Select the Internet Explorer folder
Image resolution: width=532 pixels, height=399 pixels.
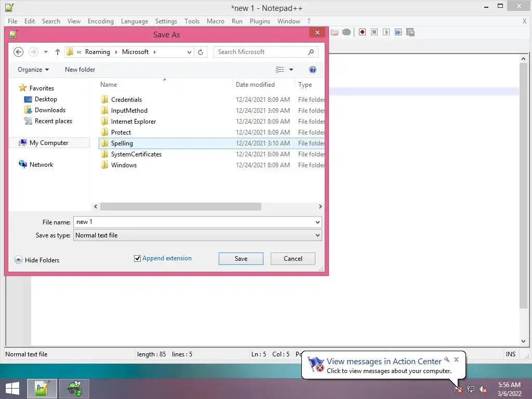point(212,121)
